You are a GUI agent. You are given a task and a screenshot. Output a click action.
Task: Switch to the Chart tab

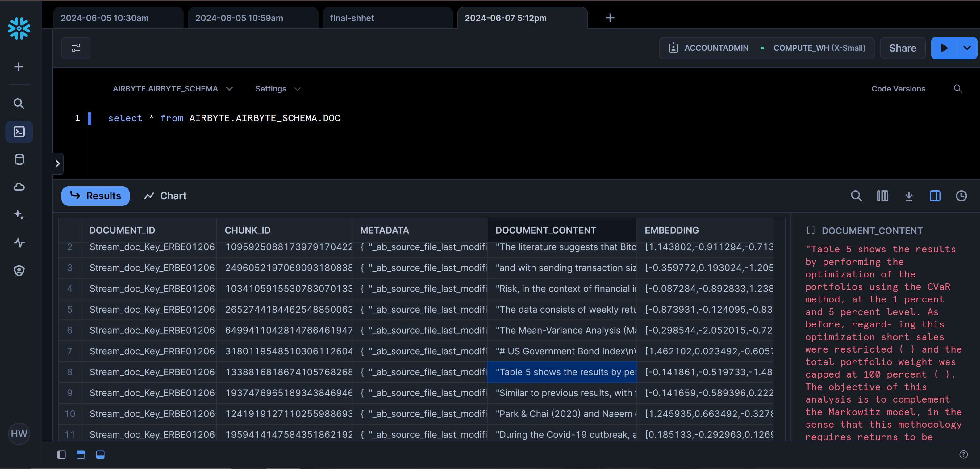pos(165,196)
